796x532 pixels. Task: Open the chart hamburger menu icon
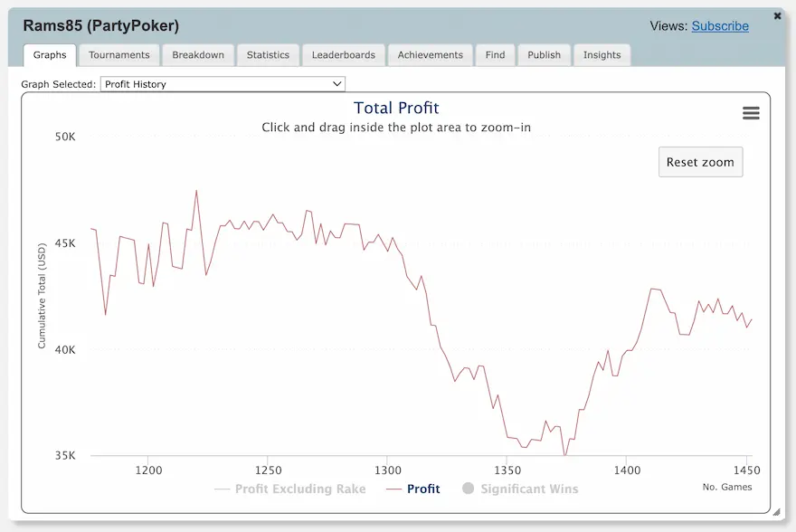click(751, 113)
